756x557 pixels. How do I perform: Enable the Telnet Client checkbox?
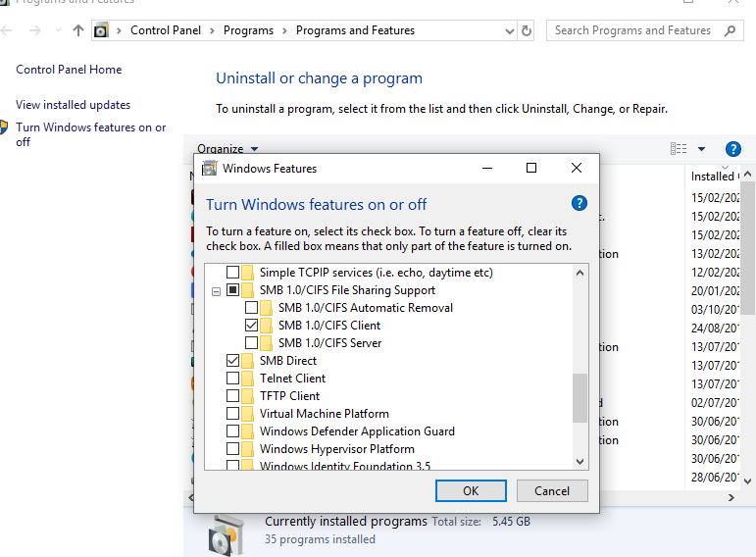pos(232,379)
